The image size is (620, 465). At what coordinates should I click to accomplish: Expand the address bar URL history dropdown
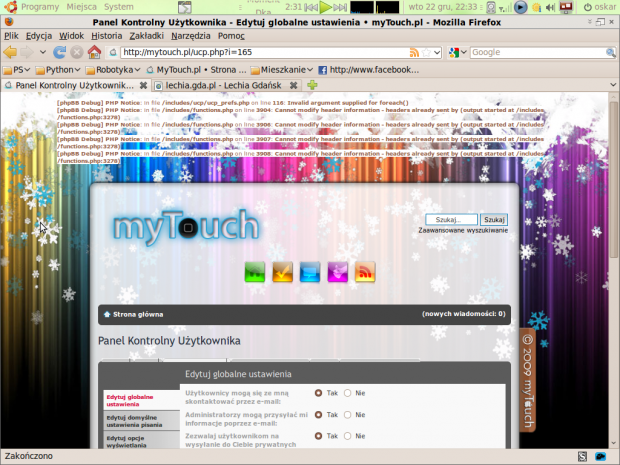437,52
